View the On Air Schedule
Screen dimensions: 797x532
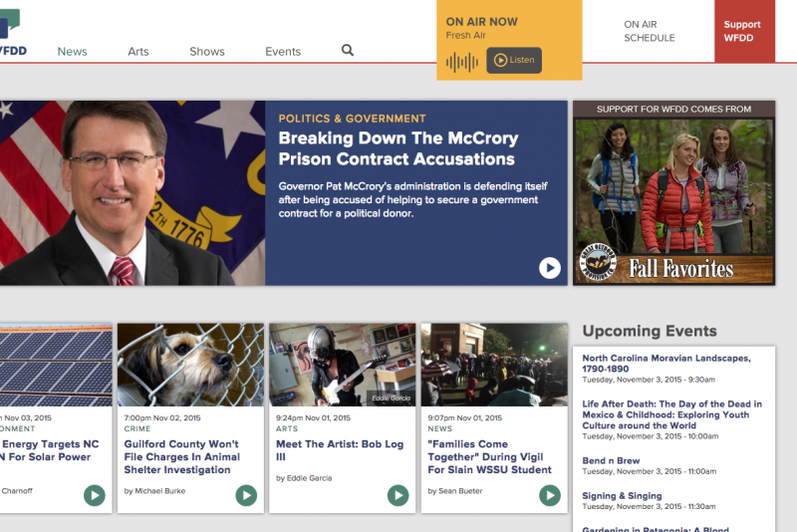(x=650, y=31)
